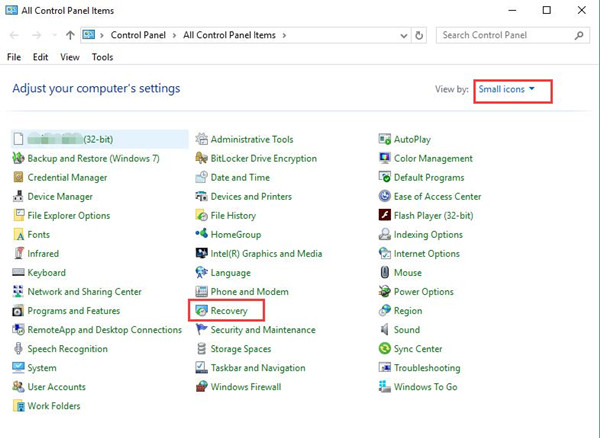The height and width of the screenshot is (438, 600).
Task: Open the Language icon
Action: 201,272
